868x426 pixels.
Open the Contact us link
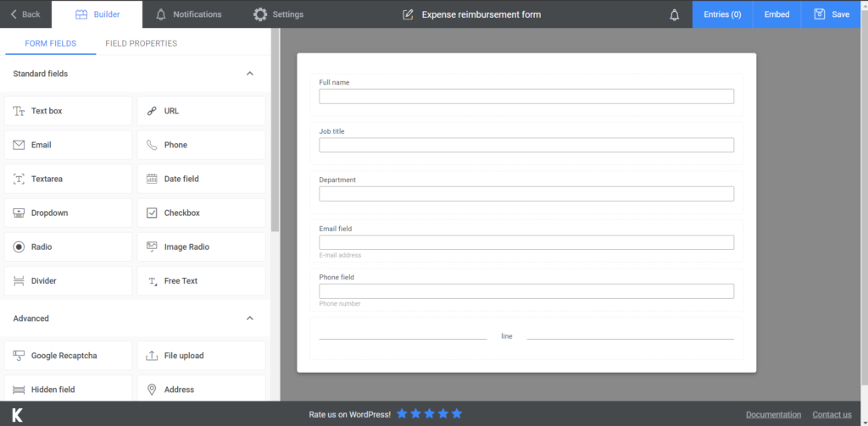point(832,414)
